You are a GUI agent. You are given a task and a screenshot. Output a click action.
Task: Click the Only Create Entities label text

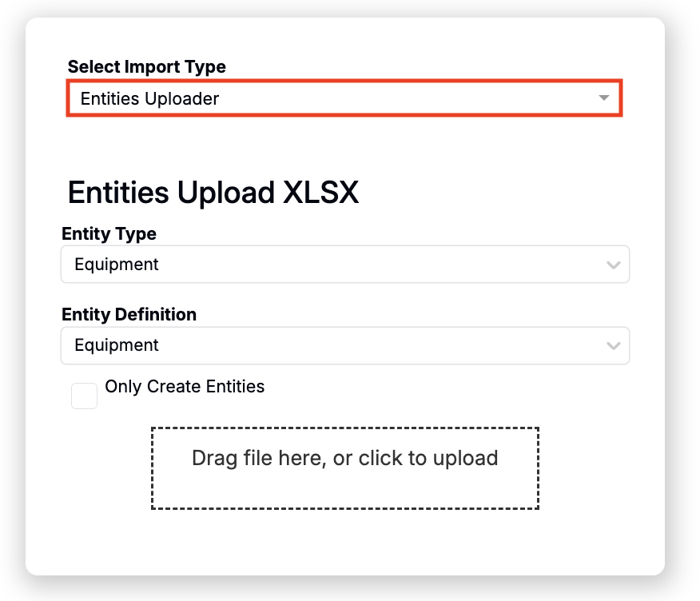[x=185, y=387]
